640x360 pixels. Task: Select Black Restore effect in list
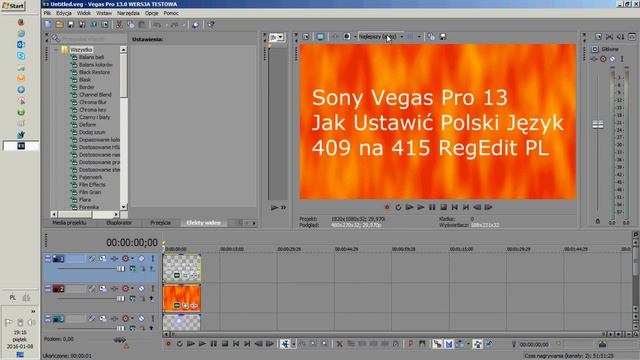[94, 72]
